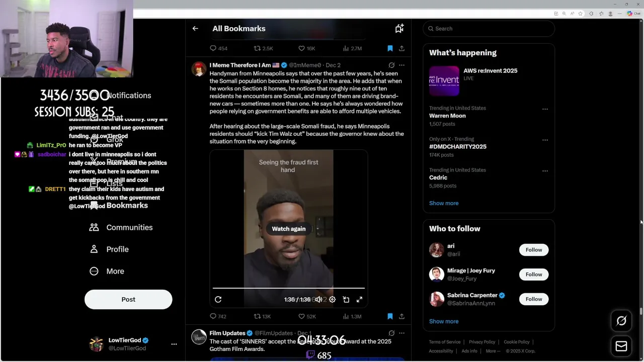The image size is (644, 362).
Task: Open the browser extensions icon
Action: point(591,14)
